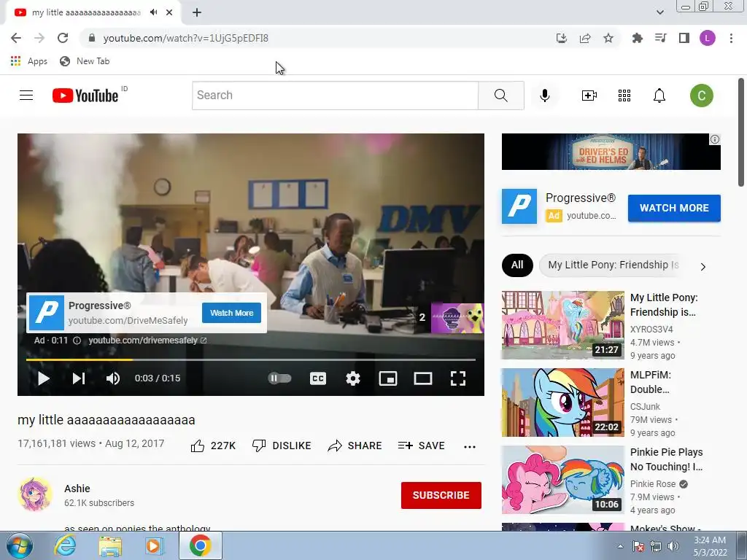The width and height of the screenshot is (747, 560).
Task: Open the YouTube apps grid icon
Action: (x=624, y=96)
